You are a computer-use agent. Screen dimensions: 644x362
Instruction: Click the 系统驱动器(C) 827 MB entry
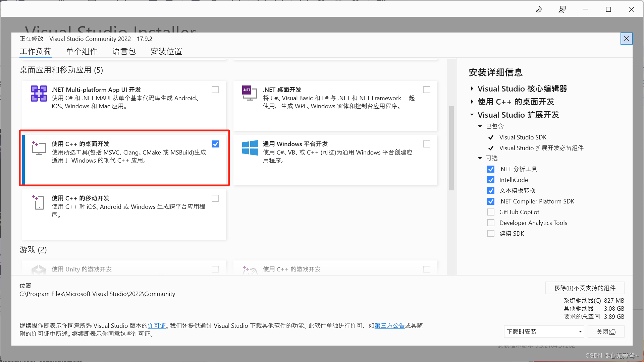click(594, 301)
